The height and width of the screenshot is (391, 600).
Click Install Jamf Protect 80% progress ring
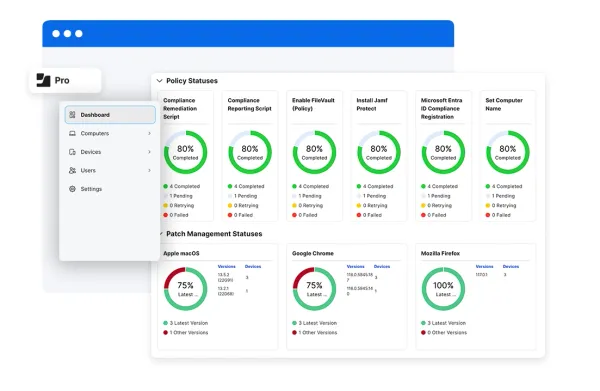click(x=379, y=152)
